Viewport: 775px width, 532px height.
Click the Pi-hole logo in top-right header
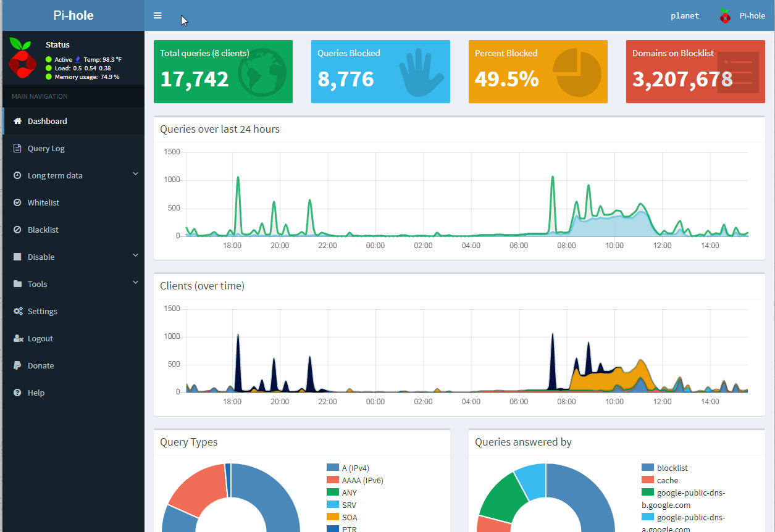[726, 16]
